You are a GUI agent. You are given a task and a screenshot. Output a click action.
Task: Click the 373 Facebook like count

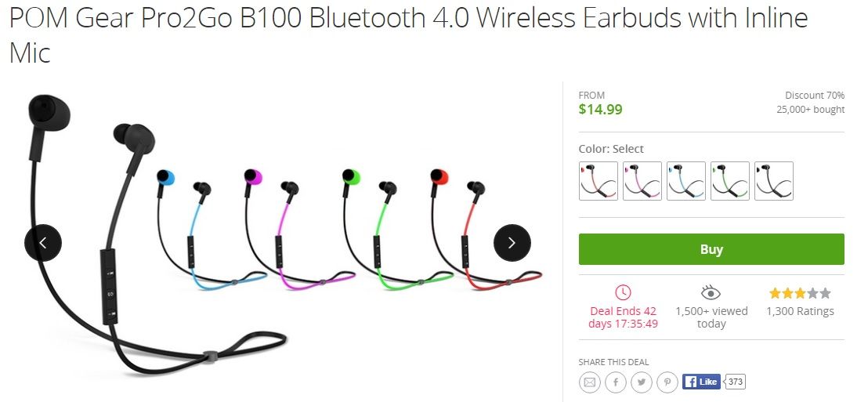[735, 382]
